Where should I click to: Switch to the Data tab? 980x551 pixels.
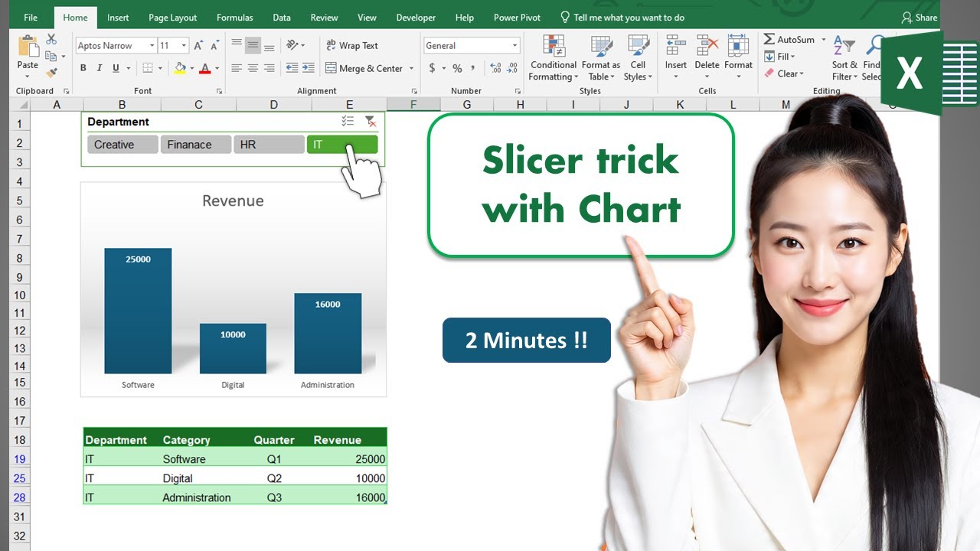click(282, 18)
